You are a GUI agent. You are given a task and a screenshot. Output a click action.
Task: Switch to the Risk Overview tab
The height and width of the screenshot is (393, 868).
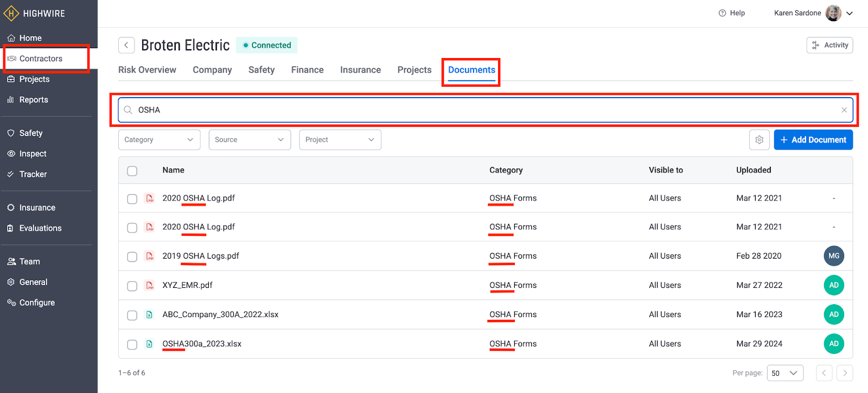tap(147, 70)
